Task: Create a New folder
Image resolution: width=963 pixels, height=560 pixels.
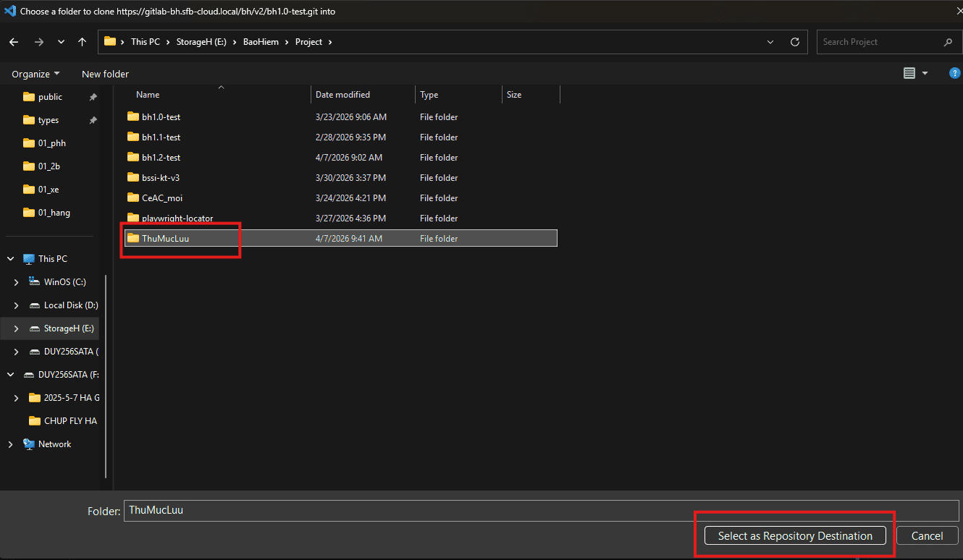Action: click(105, 74)
